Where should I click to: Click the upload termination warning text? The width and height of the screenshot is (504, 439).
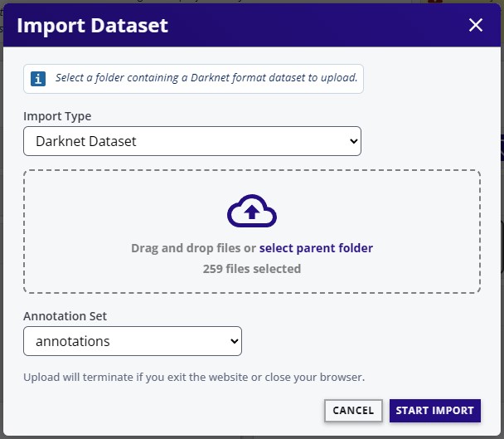(x=194, y=378)
